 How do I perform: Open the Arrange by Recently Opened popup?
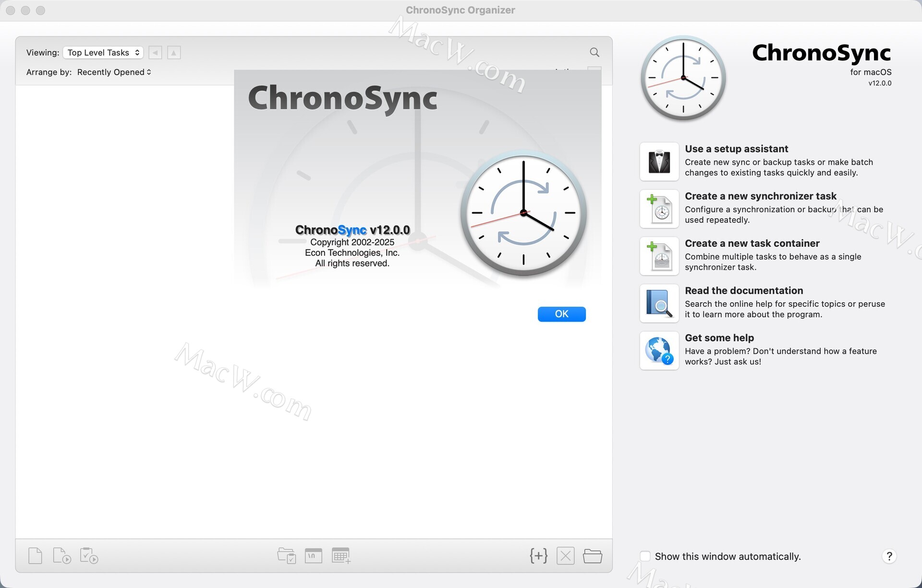(114, 72)
